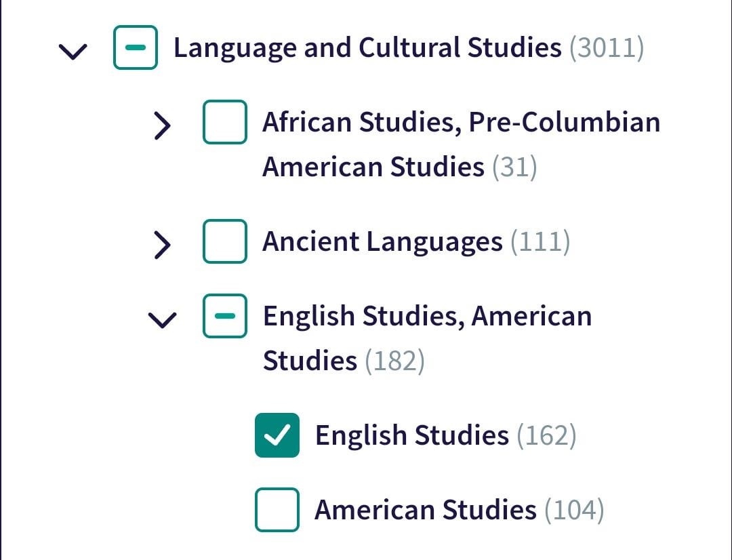Image resolution: width=732 pixels, height=560 pixels.
Task: Expand the Ancient Languages subcategory
Action: (x=163, y=244)
